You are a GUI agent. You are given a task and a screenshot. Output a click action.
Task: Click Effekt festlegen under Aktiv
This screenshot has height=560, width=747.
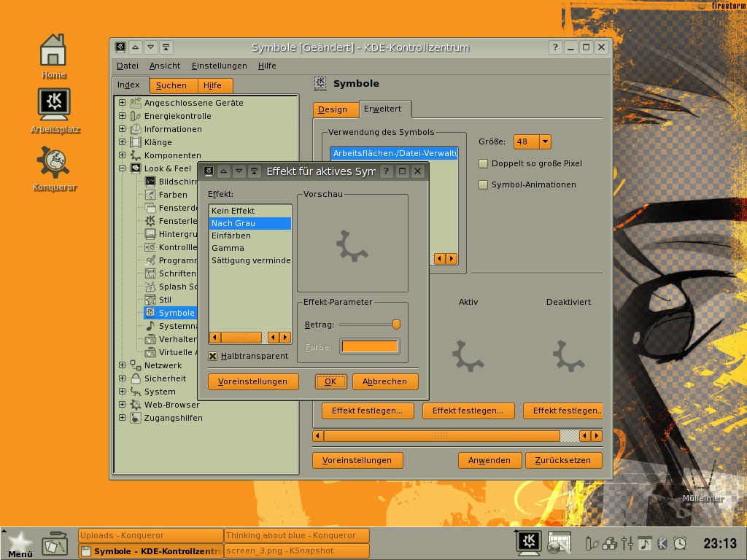468,411
